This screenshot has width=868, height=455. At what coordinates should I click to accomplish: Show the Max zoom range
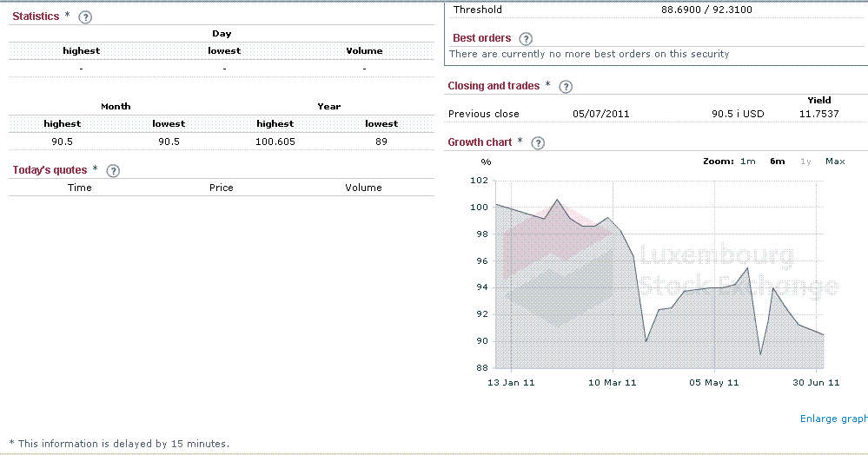835,162
